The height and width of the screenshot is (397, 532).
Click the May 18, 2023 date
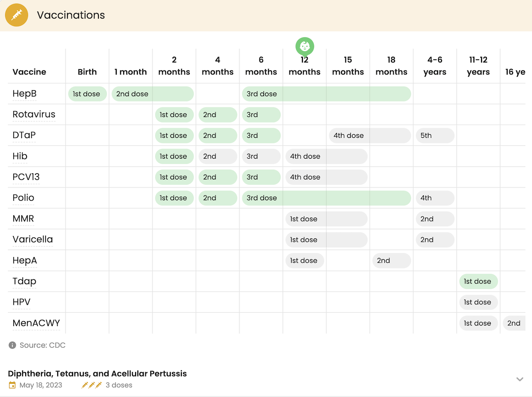coord(41,385)
